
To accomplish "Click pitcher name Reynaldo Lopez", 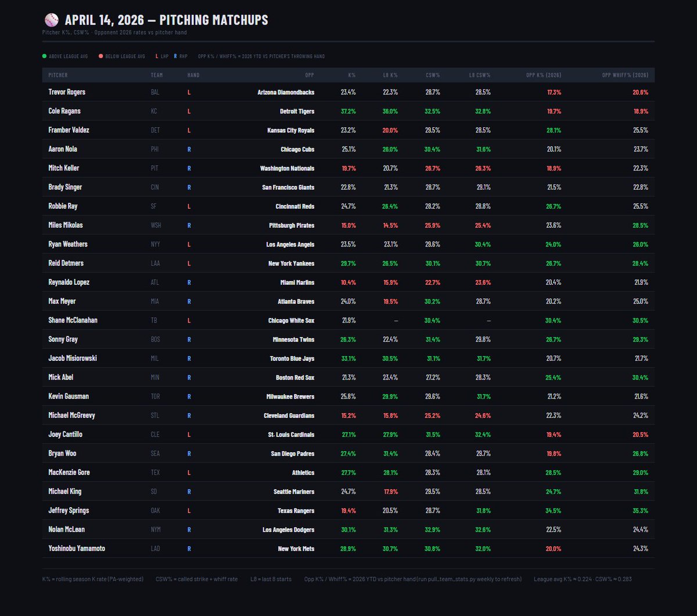I will tap(69, 282).
